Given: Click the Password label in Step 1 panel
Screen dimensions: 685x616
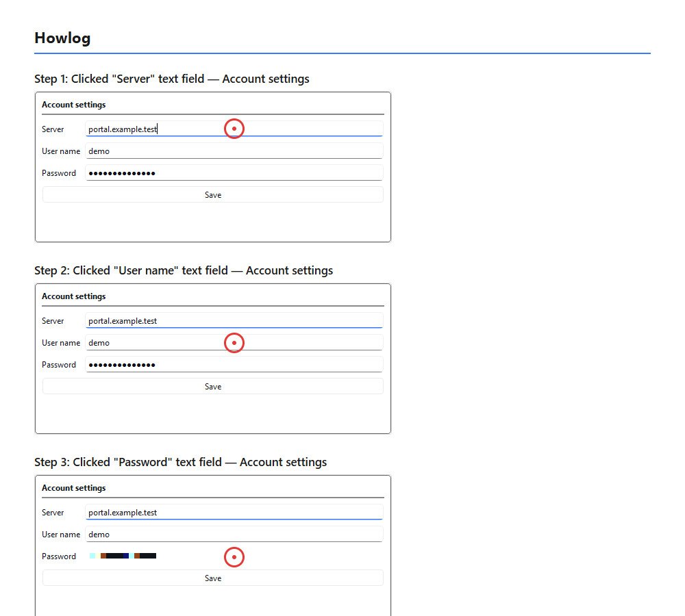Looking at the screenshot, I should [59, 173].
